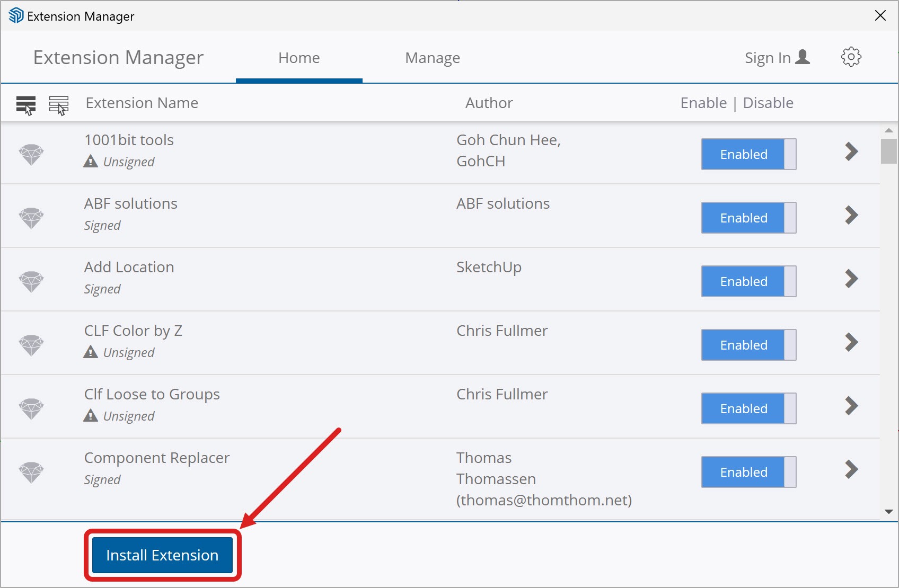
Task: Toggle the Component Replacer Enabled switch
Action: tap(748, 472)
